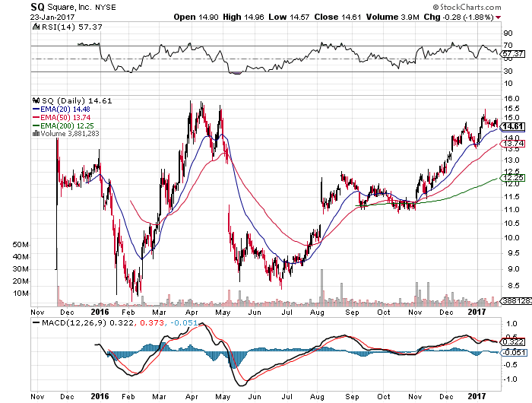Click the SQ (Daily) 14.61 legend
Viewport: 532px width, 403px height.
coord(77,100)
